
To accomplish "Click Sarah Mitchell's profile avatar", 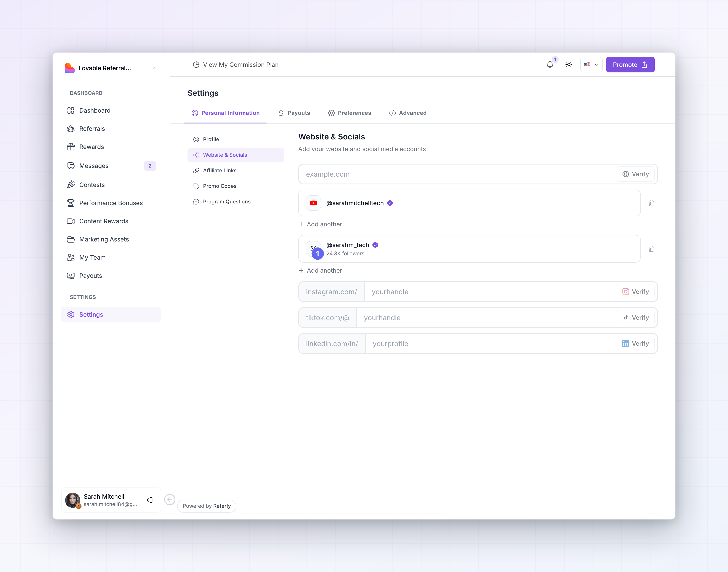I will coord(72,500).
